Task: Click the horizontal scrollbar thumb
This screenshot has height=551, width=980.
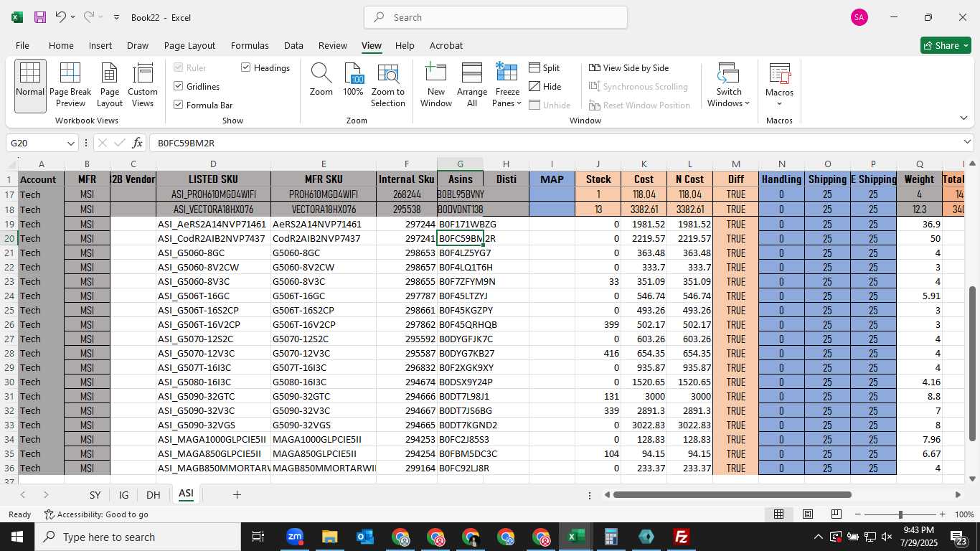Action: coord(732,494)
